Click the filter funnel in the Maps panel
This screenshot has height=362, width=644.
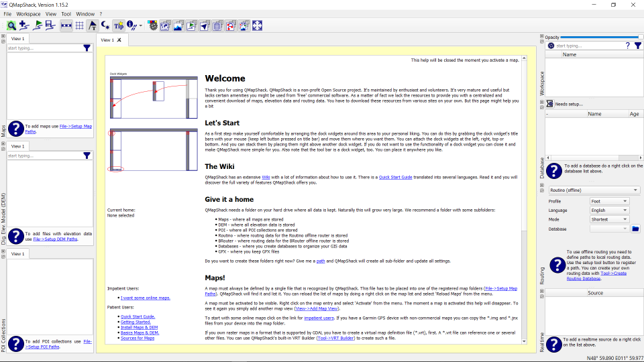[x=87, y=48]
